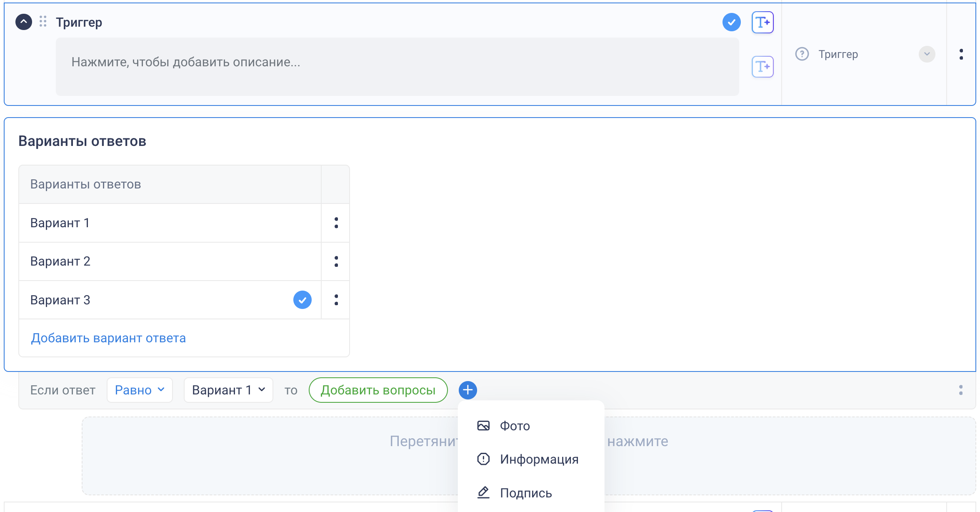
Task: Choose Подпись from the popup menu
Action: 525,493
